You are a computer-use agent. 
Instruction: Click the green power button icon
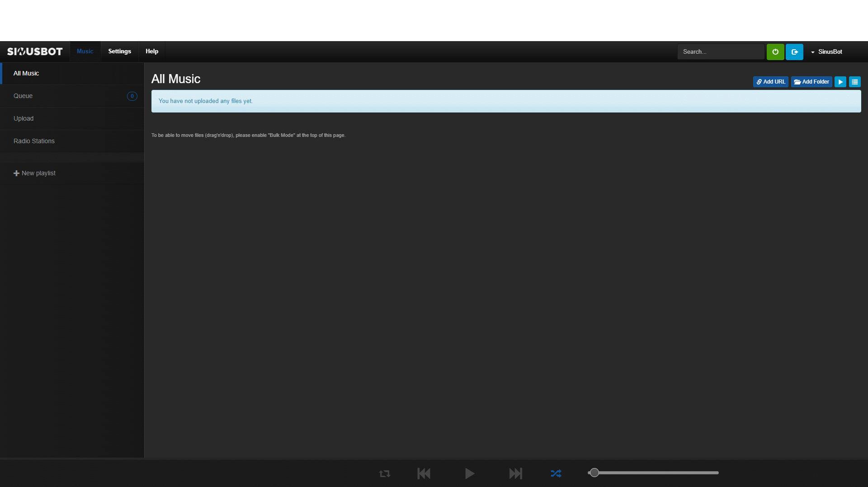775,52
